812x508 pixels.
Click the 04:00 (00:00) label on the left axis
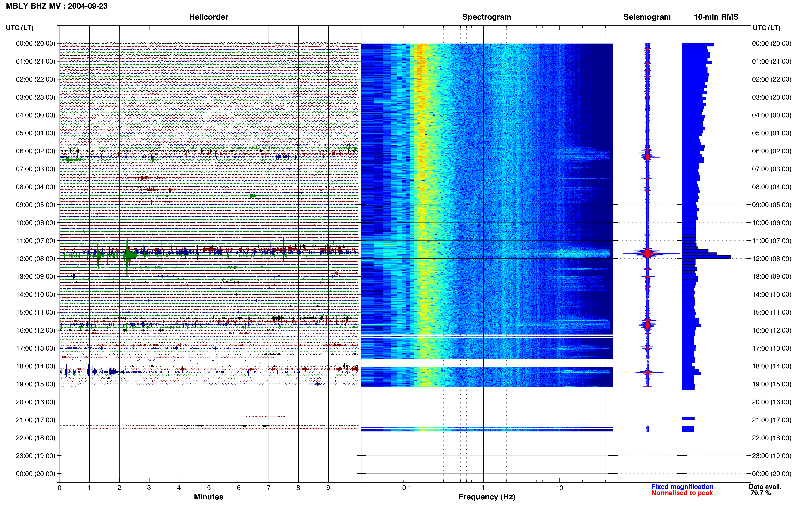[36, 115]
